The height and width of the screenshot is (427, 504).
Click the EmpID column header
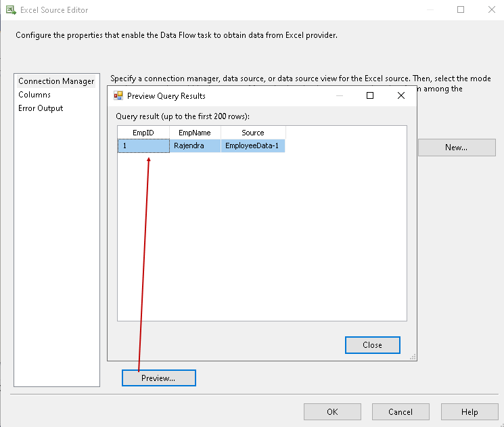(143, 133)
